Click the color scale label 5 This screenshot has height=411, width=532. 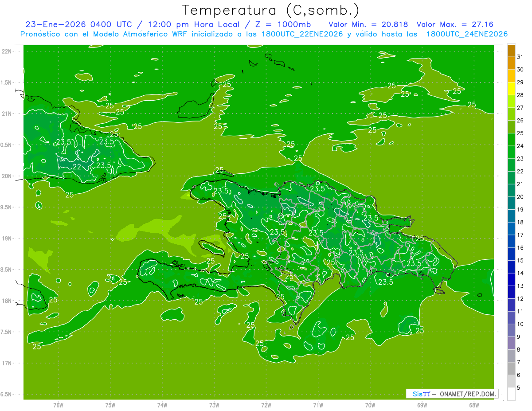point(519,388)
